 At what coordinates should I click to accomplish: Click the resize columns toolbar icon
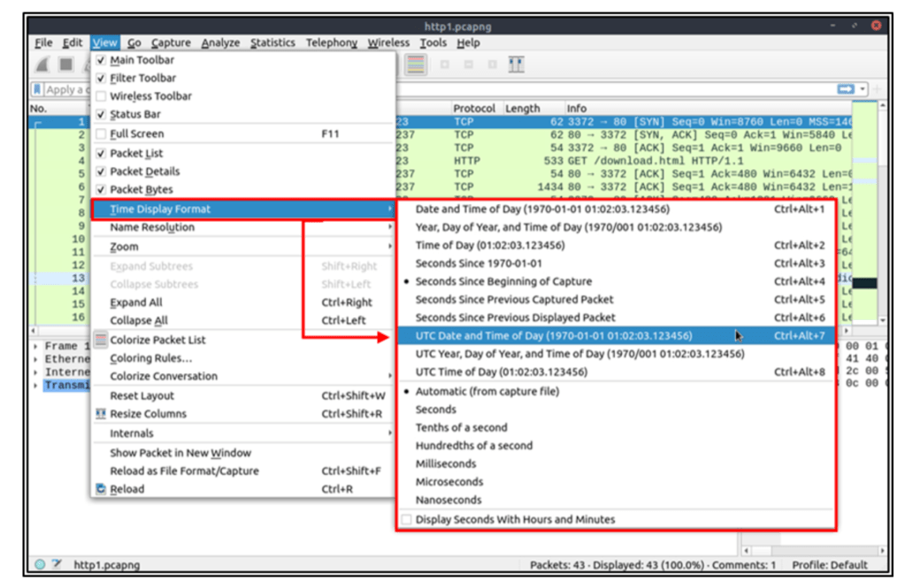[516, 65]
